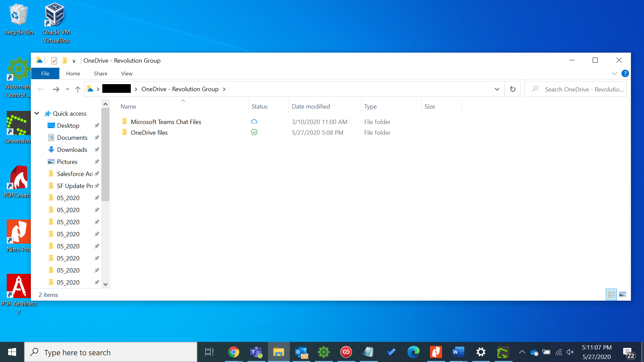Image resolution: width=644 pixels, height=362 pixels.
Task: Open Downloads in Quick access
Action: pos(72,150)
